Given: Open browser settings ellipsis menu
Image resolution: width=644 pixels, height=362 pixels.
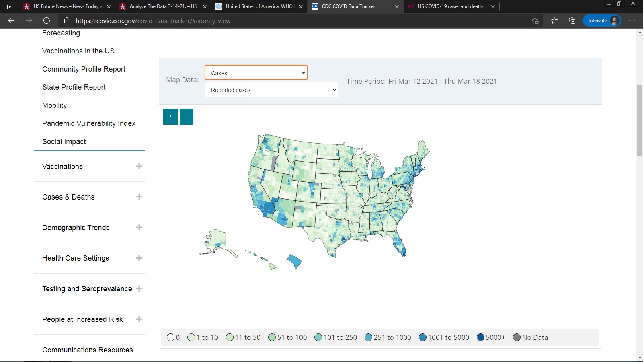Looking at the screenshot, I should [x=632, y=21].
